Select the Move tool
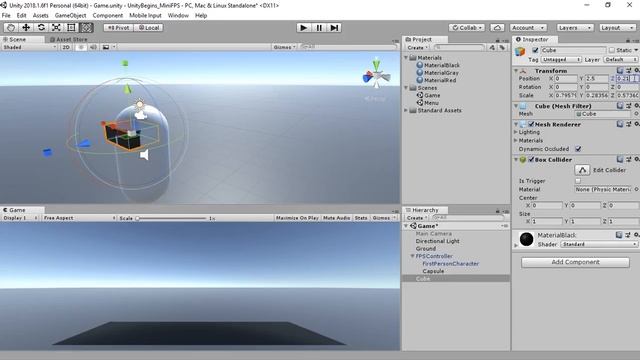640x360 pixels. pyautogui.click(x=26, y=27)
